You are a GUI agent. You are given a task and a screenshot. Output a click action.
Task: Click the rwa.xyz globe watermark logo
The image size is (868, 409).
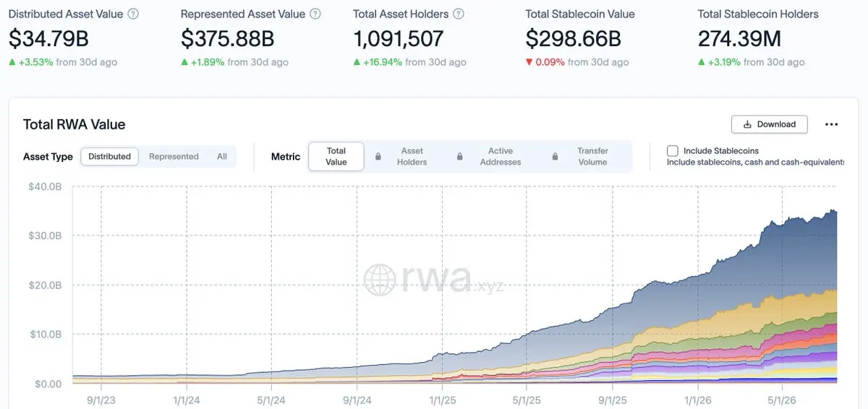click(379, 279)
